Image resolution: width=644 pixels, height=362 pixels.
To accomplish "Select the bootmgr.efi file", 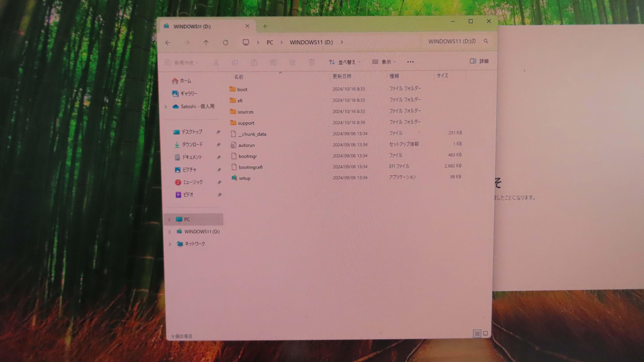I will tap(247, 167).
